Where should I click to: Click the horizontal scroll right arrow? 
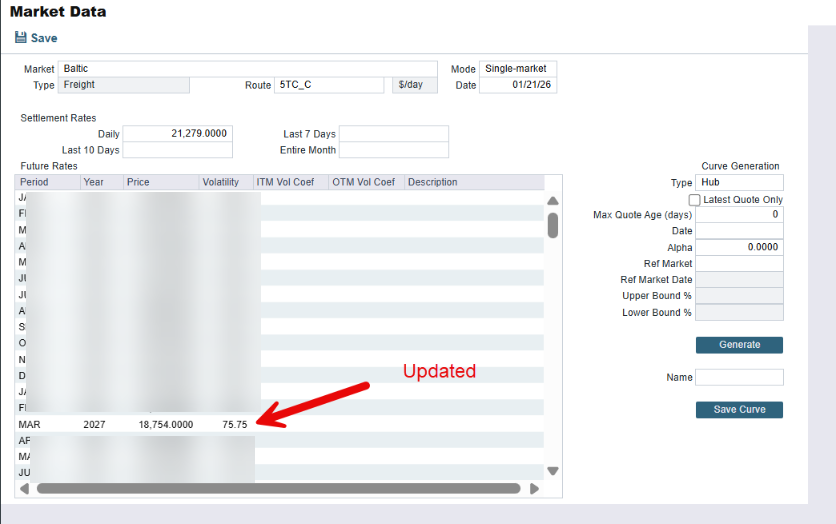pyautogui.click(x=534, y=489)
